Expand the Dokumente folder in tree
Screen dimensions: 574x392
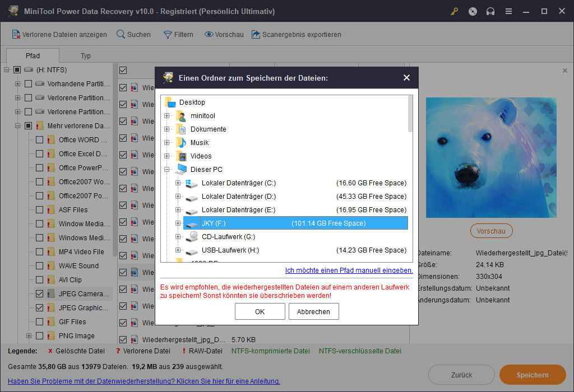coord(167,129)
